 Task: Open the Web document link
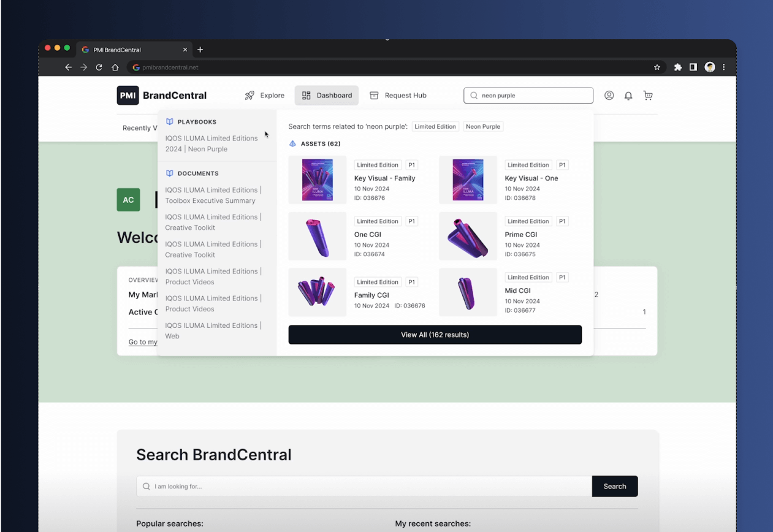click(x=213, y=331)
